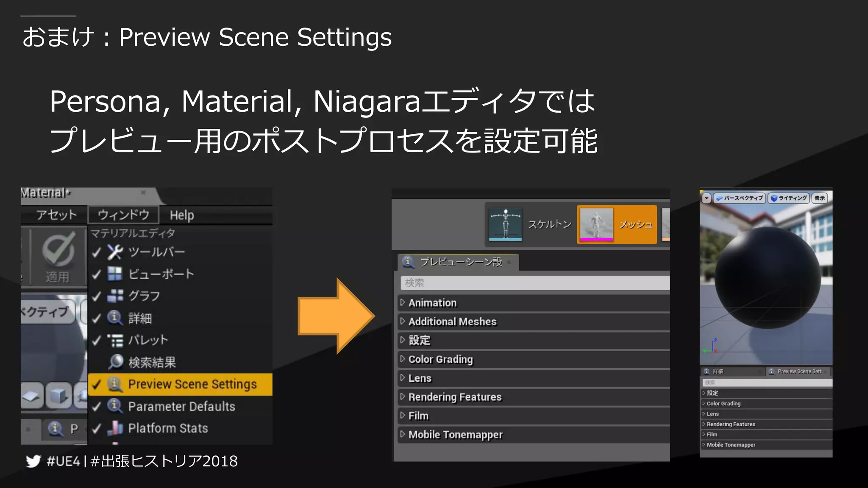This screenshot has width=868, height=488.
Task: Toggle the ツールバー menu checkmark
Action: [x=97, y=252]
